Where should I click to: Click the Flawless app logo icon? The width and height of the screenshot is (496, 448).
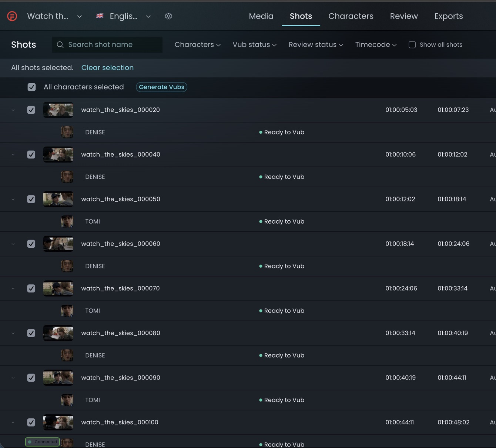[x=12, y=16]
